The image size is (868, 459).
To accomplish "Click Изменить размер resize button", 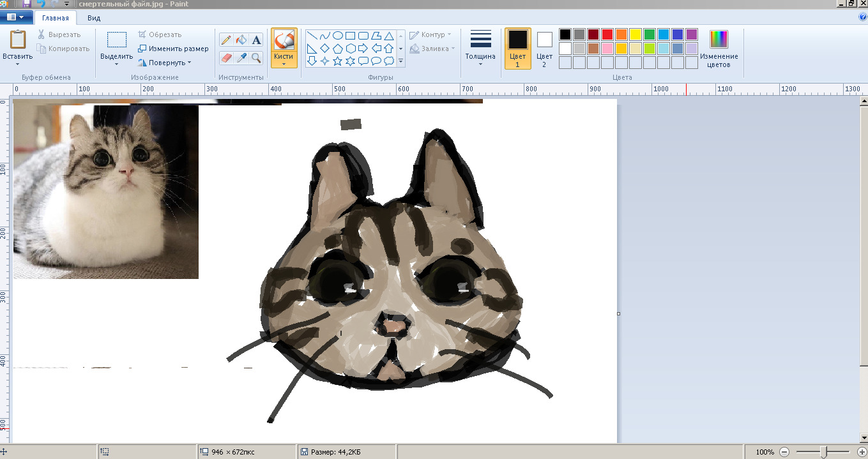I will pos(173,49).
